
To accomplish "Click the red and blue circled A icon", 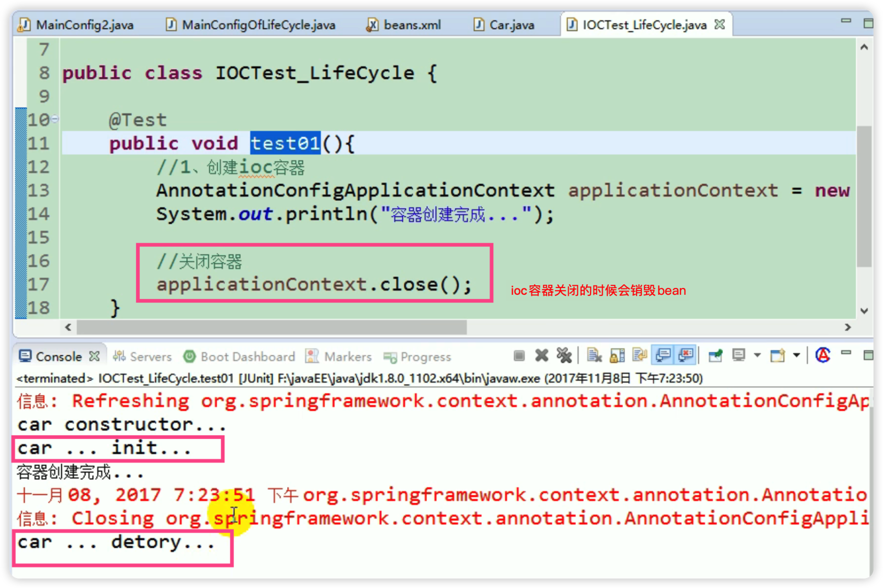I will pos(823,355).
